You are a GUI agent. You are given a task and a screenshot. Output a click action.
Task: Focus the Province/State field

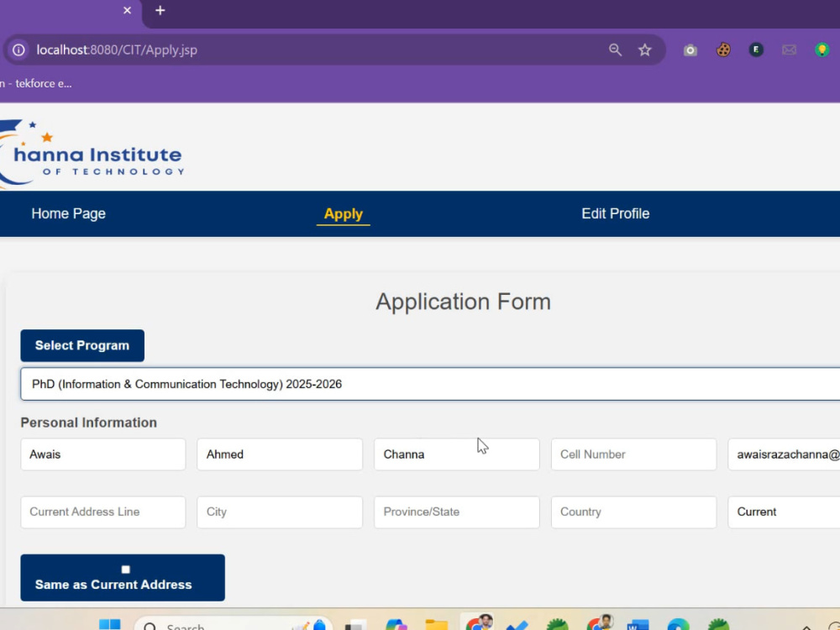(457, 512)
